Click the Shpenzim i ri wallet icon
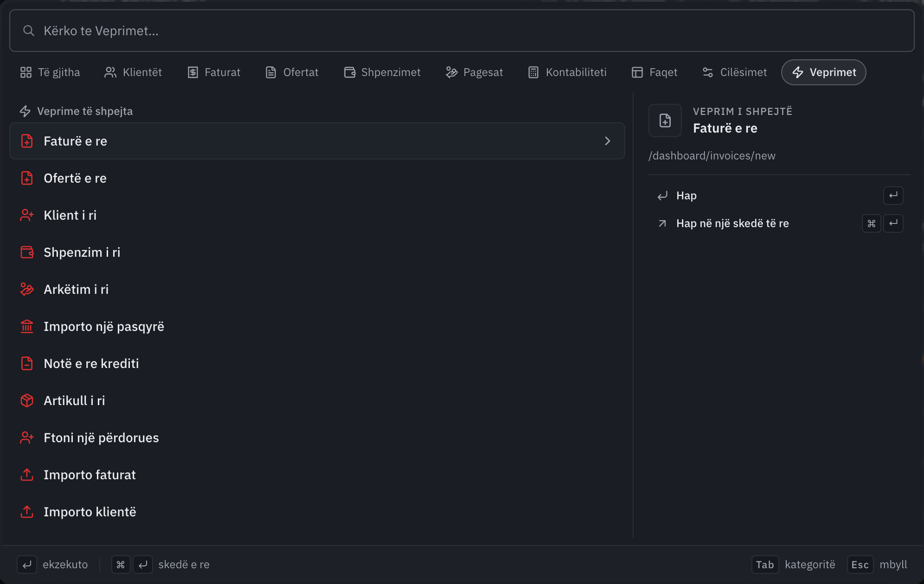The image size is (924, 584). click(x=27, y=252)
